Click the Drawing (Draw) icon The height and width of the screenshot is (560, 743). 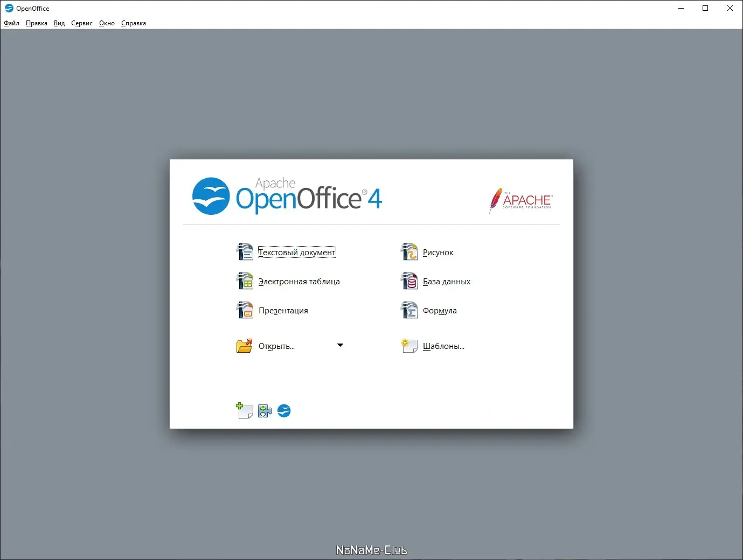click(409, 252)
